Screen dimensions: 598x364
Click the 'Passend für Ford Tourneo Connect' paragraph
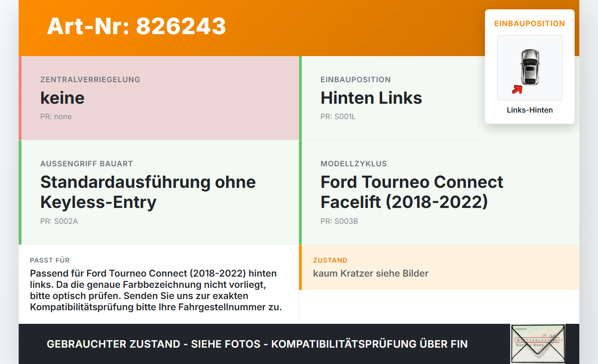click(156, 290)
